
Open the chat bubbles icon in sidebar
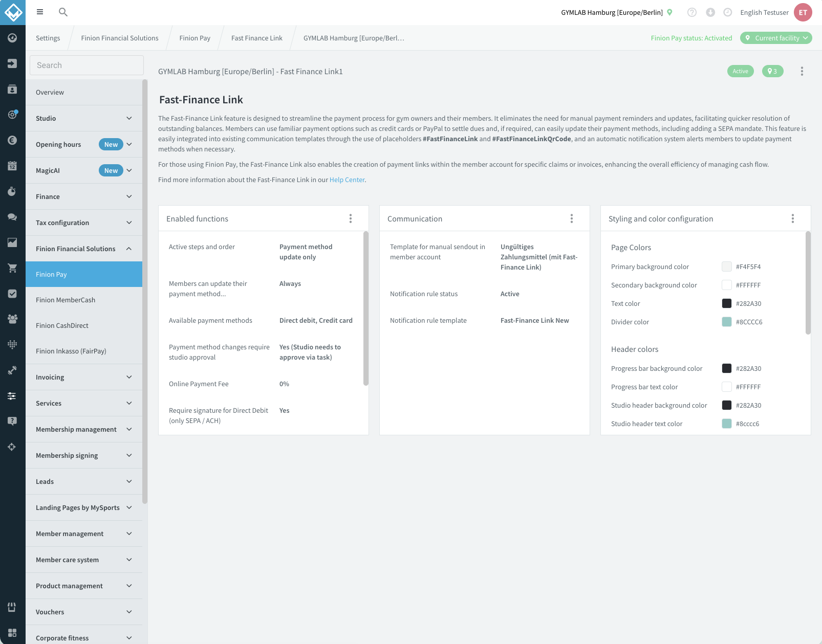[12, 217]
